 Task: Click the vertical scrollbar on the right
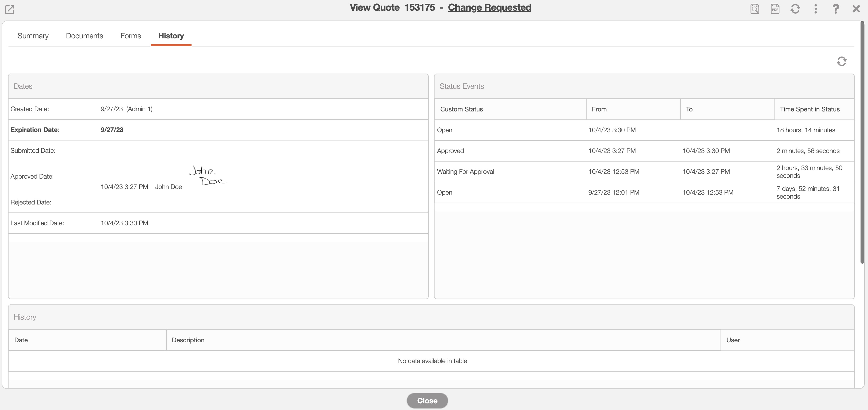(x=862, y=141)
